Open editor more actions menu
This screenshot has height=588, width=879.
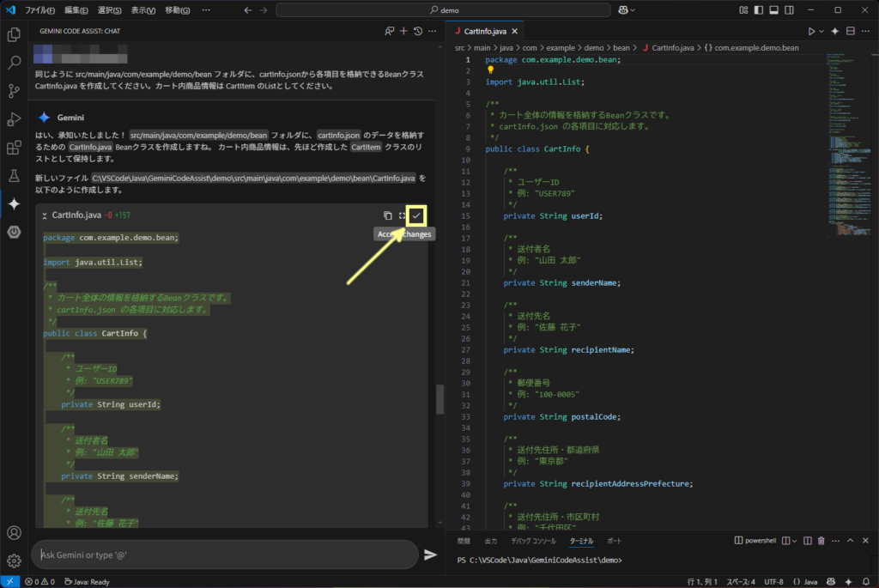coord(865,32)
